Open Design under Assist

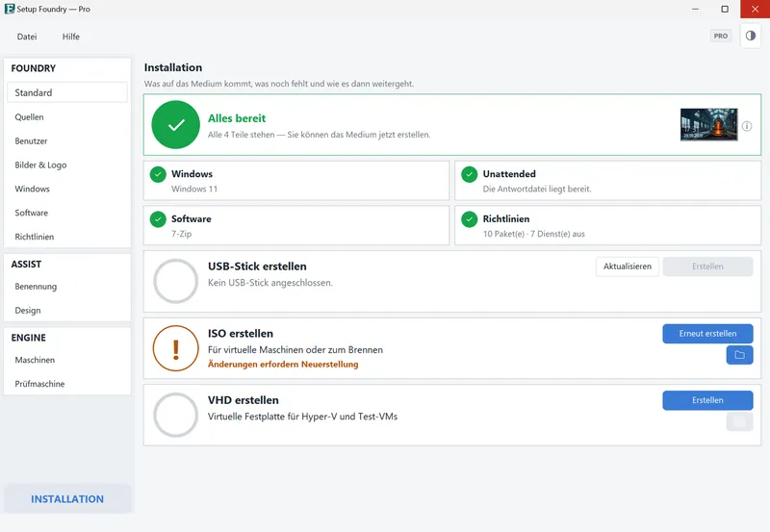(x=67, y=310)
